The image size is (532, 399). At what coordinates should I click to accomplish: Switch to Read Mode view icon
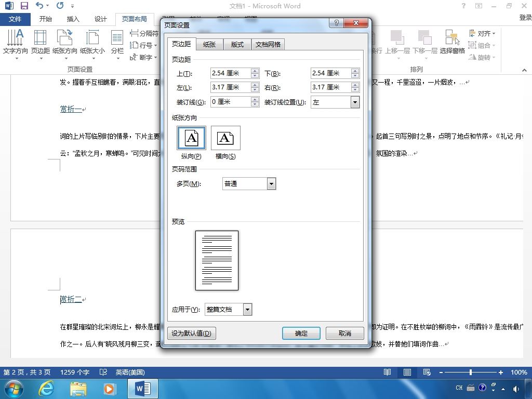tap(387, 372)
